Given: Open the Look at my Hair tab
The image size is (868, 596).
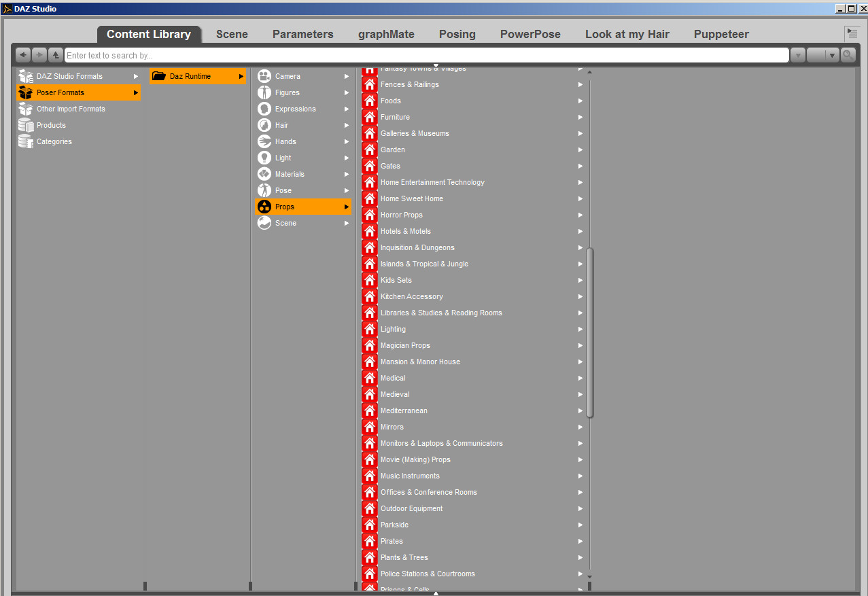Looking at the screenshot, I should [627, 34].
